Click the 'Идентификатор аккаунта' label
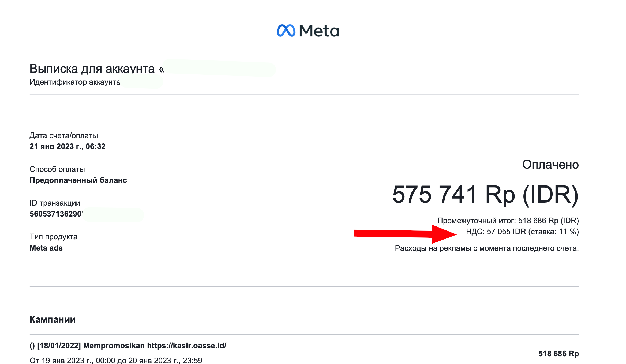This screenshot has height=364, width=626. tap(75, 82)
